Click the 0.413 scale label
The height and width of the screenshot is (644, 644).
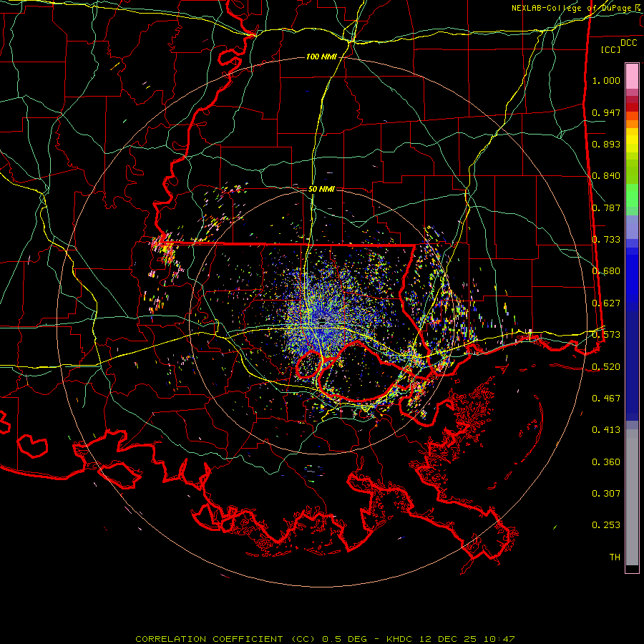[606, 430]
